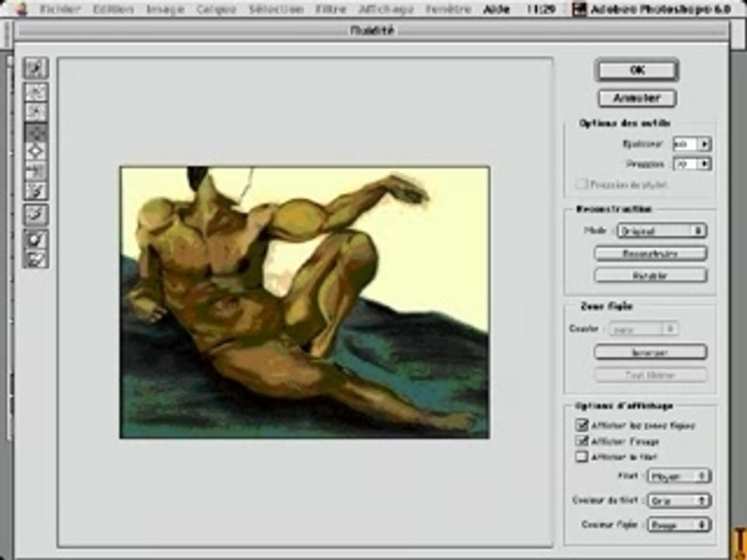Open the Edition menu

(113, 9)
